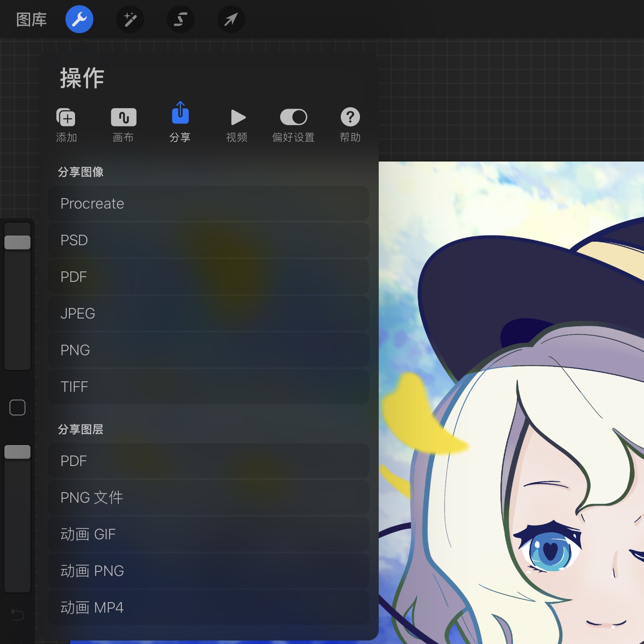Select the Adjustments magic wand tool

click(130, 19)
